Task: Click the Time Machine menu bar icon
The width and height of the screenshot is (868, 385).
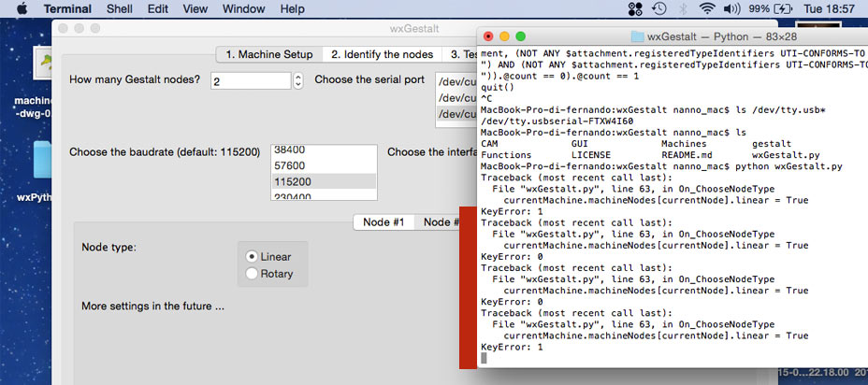Action: (x=658, y=8)
